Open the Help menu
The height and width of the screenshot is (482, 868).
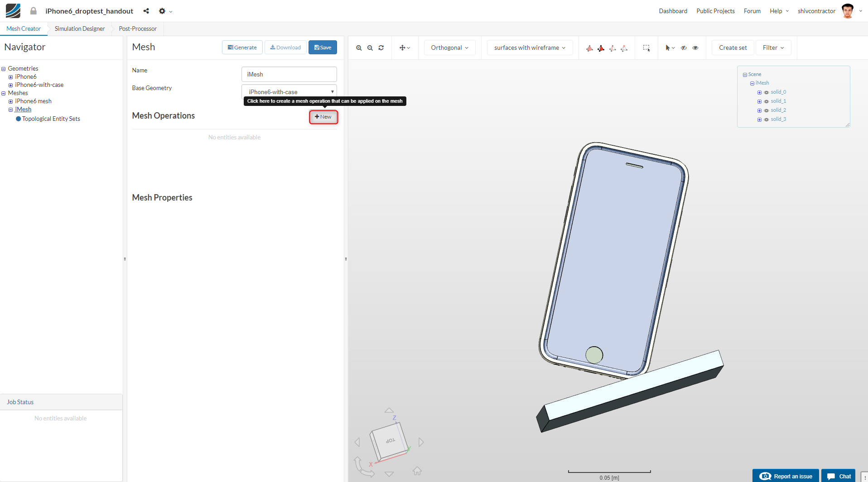pos(779,11)
